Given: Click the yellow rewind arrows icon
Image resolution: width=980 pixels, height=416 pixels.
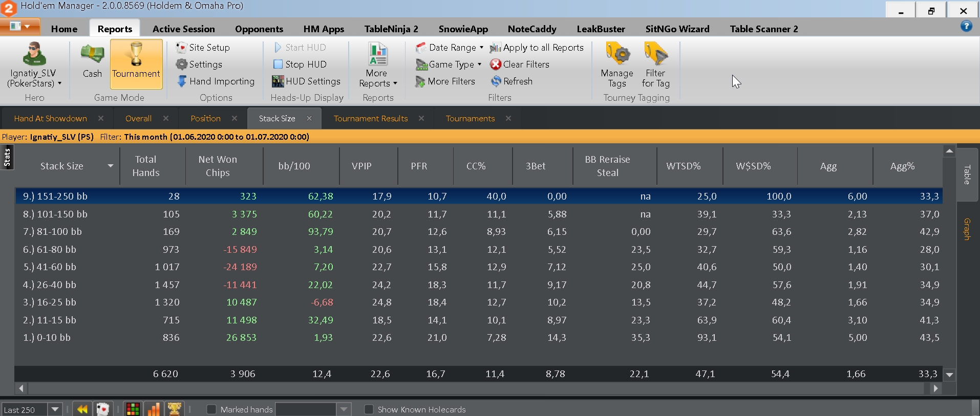Looking at the screenshot, I should pyautogui.click(x=82, y=409).
